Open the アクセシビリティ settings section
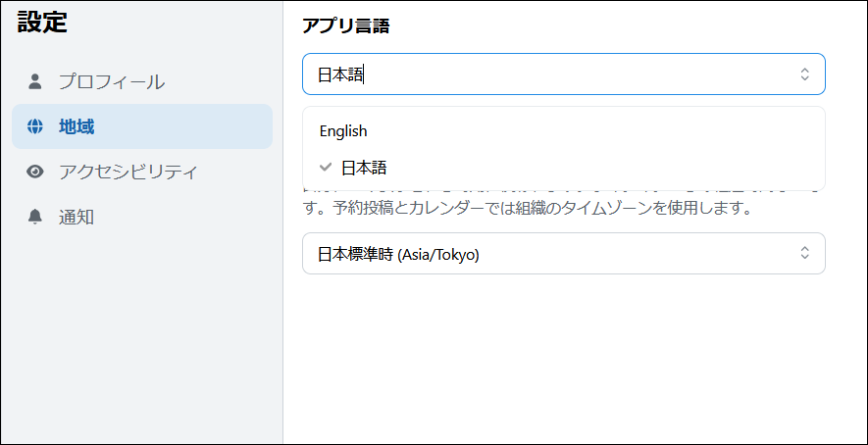This screenshot has width=868, height=445. coord(142,172)
